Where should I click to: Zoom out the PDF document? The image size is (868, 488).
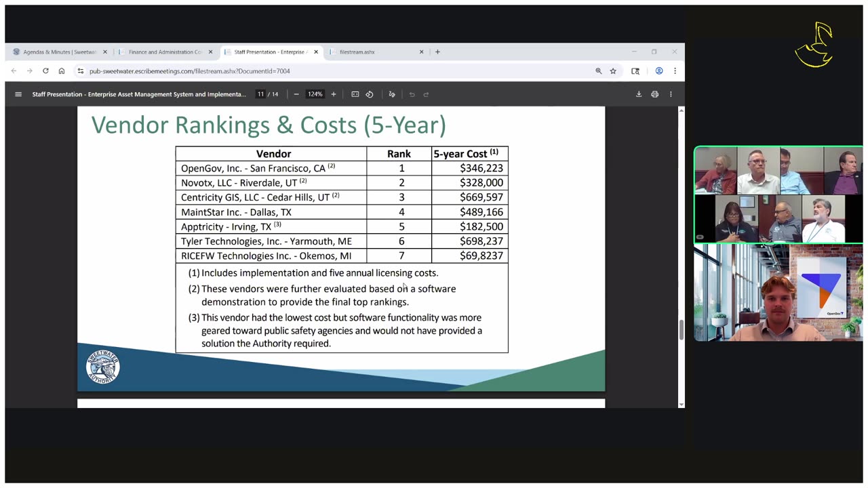(296, 94)
